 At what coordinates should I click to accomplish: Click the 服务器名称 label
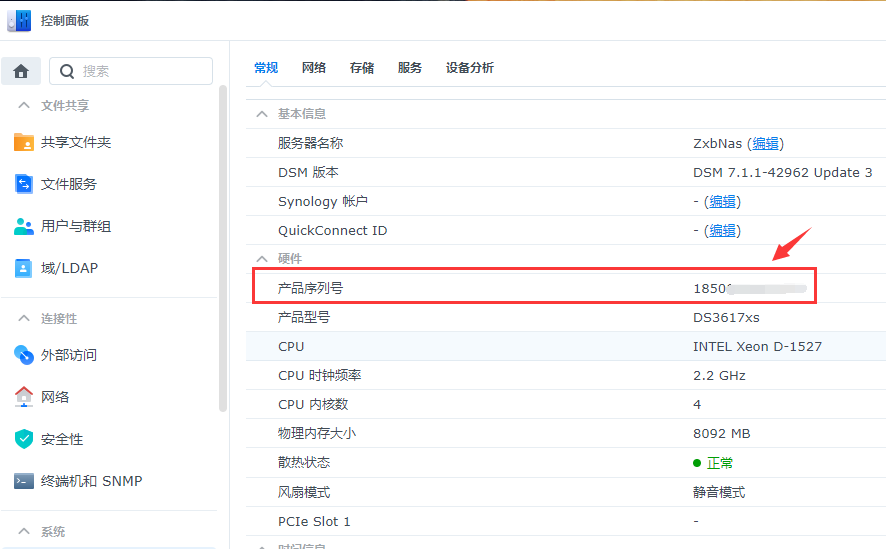[x=310, y=143]
